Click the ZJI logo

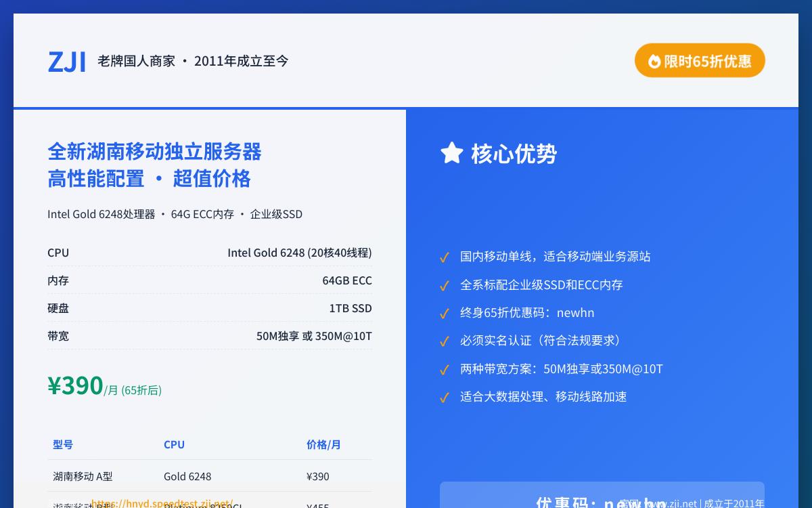tap(67, 61)
